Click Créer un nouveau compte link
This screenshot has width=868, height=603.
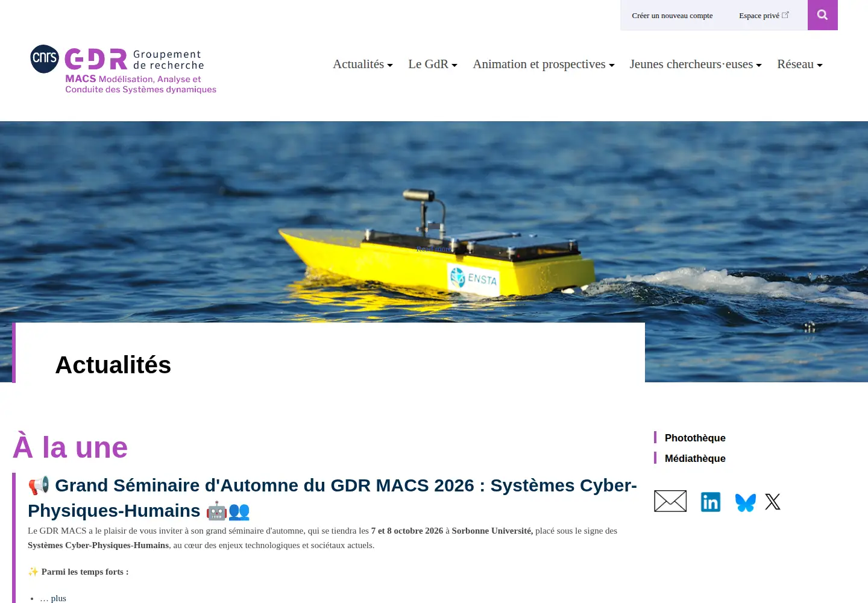(672, 16)
